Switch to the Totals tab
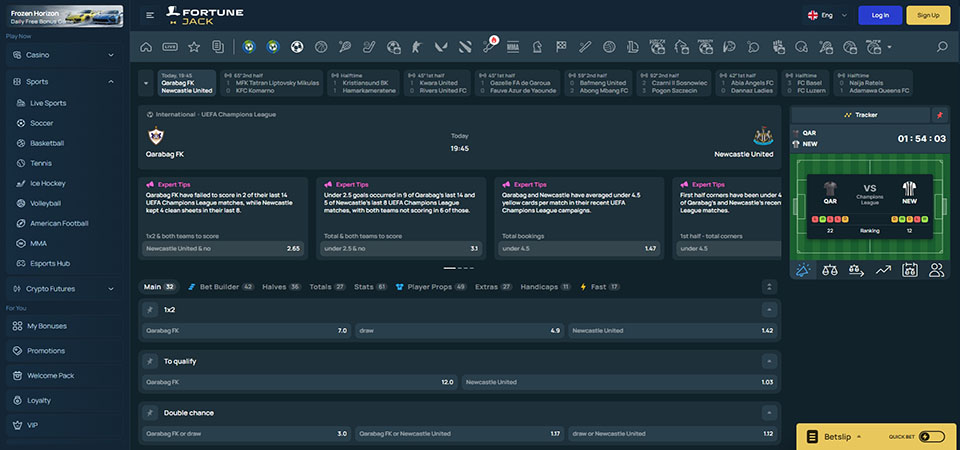The height and width of the screenshot is (450, 960). [328, 287]
